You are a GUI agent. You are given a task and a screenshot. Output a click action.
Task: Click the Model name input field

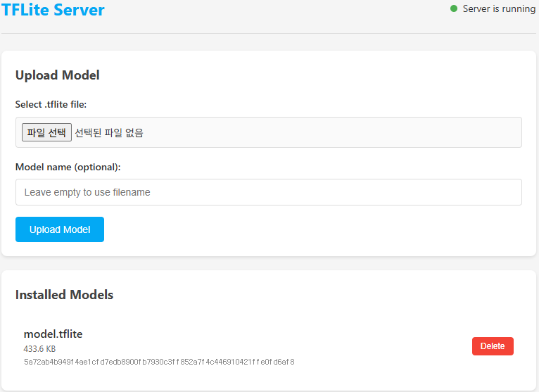pyautogui.click(x=269, y=192)
